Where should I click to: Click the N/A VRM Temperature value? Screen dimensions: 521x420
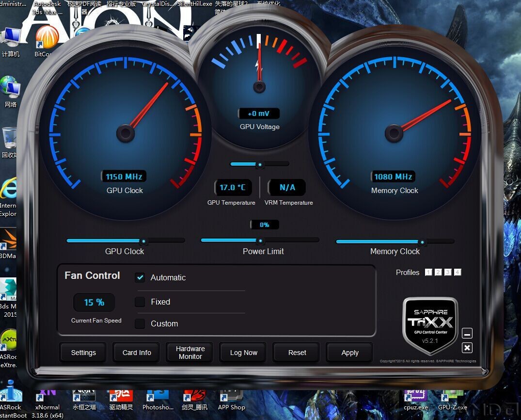[287, 188]
